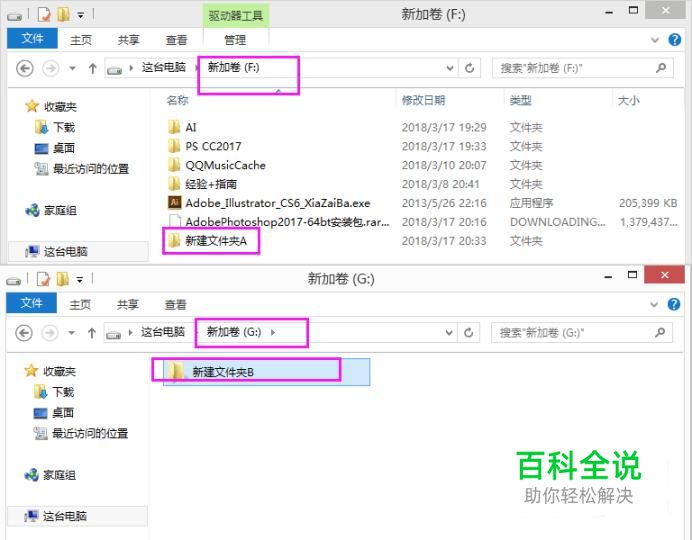The image size is (692, 540).
Task: Focus the 搜索"新加卷 (F:)" search box
Action: [x=583, y=68]
